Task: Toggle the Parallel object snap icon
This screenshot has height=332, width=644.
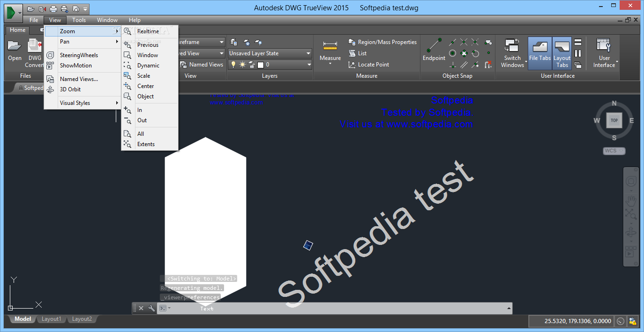Action: pos(464,65)
